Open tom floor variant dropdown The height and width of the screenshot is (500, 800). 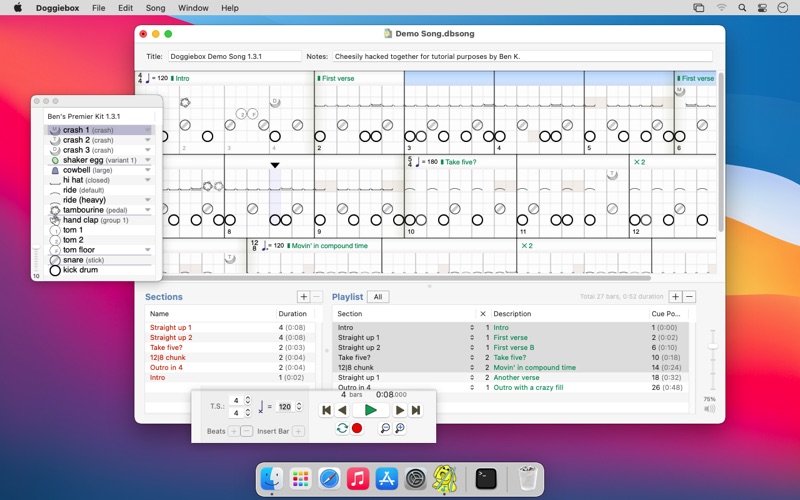coord(147,250)
